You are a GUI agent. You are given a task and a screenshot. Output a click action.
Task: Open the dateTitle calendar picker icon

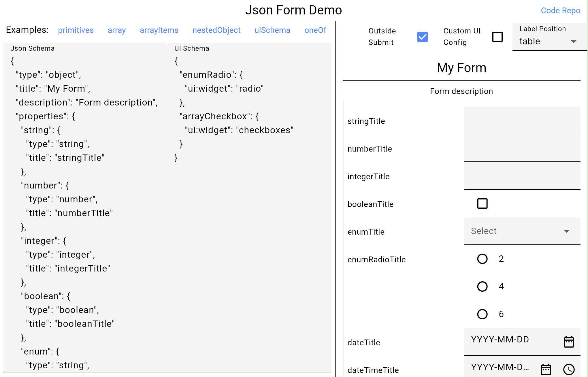click(569, 342)
